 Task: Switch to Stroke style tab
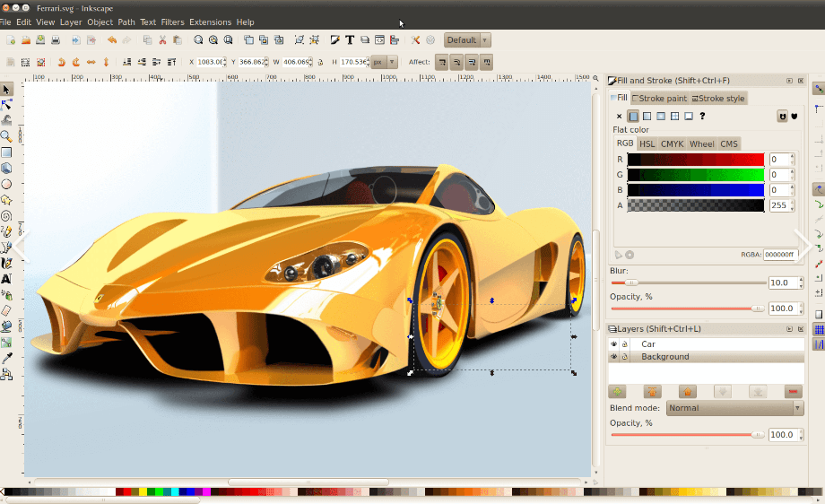point(718,99)
